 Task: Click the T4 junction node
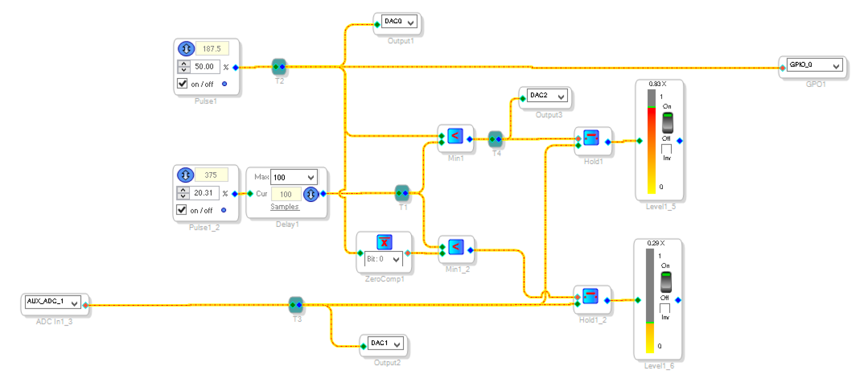tap(495, 139)
